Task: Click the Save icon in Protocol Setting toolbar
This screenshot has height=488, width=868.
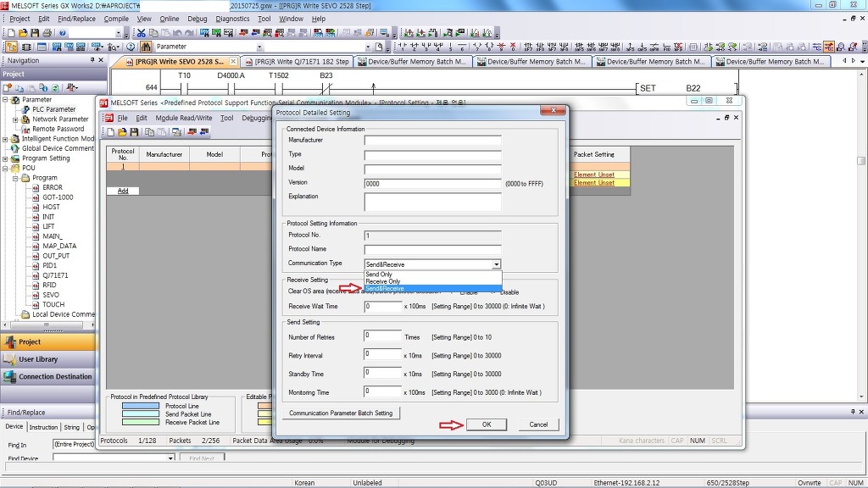Action: (134, 132)
